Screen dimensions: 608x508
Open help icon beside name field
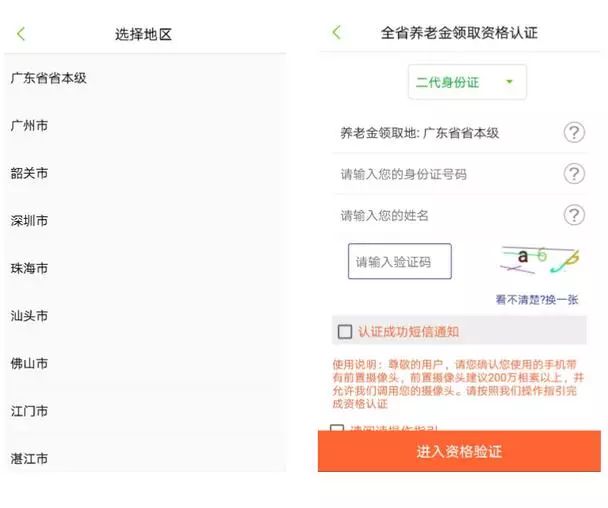click(x=574, y=215)
